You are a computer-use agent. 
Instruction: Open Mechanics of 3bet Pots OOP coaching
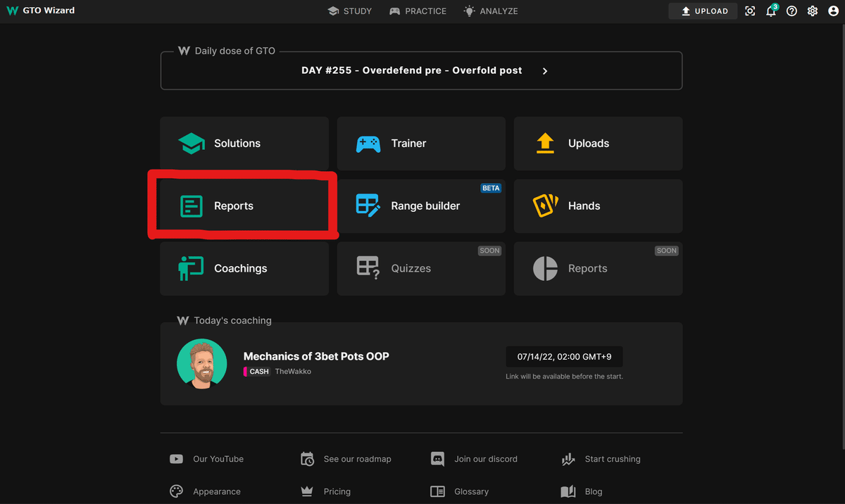click(316, 356)
